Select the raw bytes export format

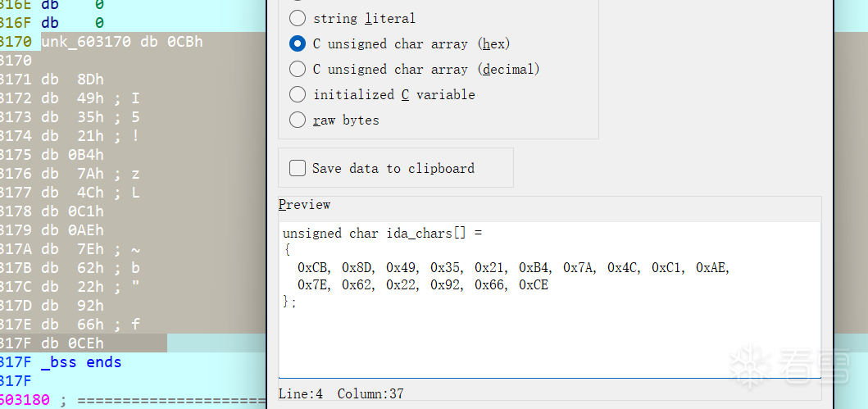click(x=298, y=120)
